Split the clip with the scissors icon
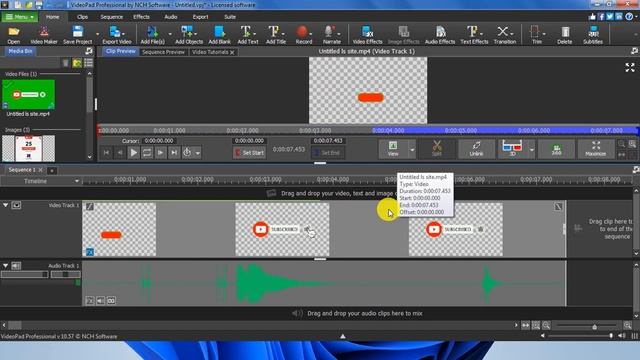This screenshot has width=640, height=360. [x=437, y=149]
